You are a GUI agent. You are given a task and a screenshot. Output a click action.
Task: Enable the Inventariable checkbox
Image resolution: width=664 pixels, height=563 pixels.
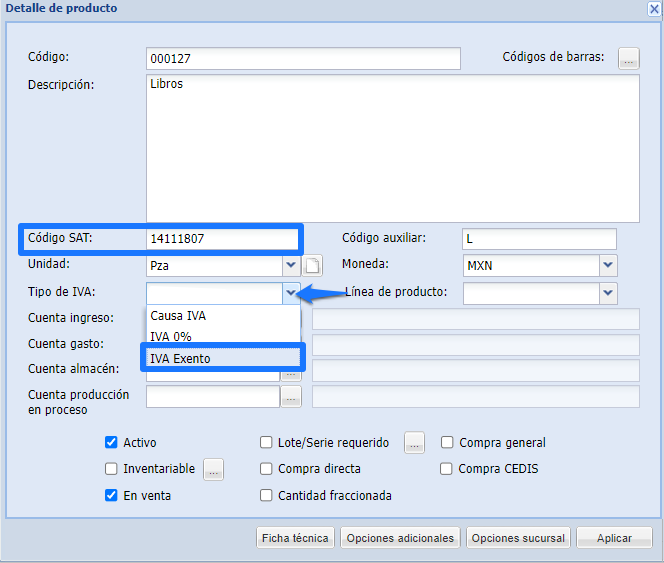[x=112, y=469]
